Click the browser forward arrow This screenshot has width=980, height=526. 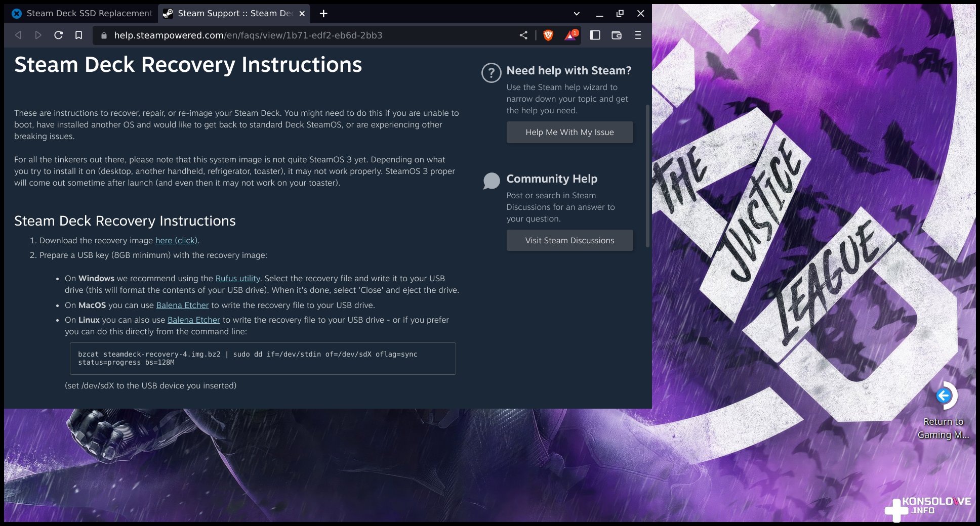(x=38, y=35)
